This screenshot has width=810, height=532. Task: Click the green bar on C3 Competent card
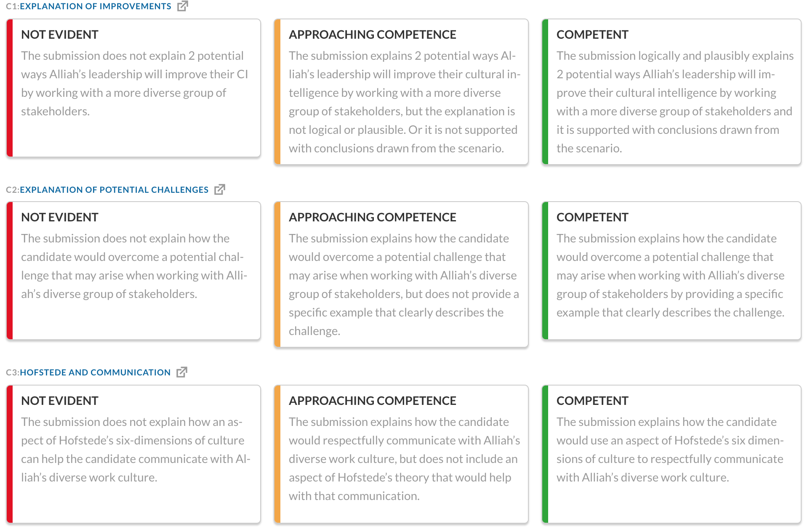pyautogui.click(x=545, y=454)
